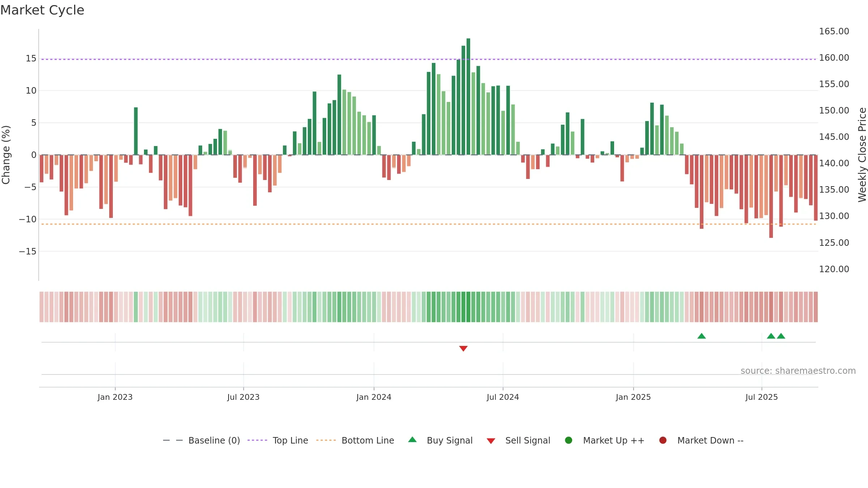Click the 145.00 price axis value
The image size is (868, 488).
coord(834,137)
